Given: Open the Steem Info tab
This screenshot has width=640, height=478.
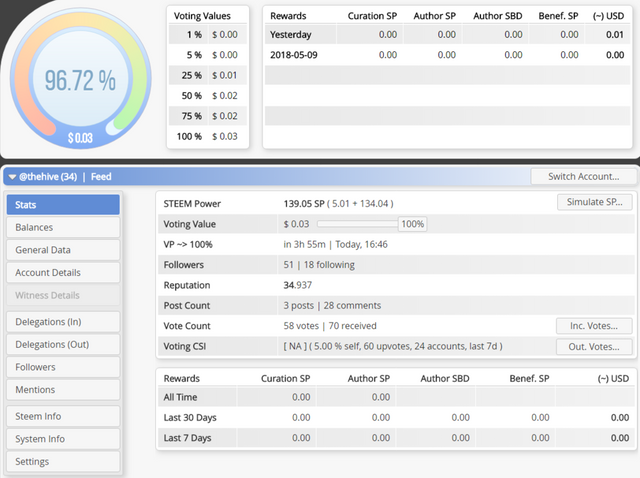Looking at the screenshot, I should click(x=63, y=416).
